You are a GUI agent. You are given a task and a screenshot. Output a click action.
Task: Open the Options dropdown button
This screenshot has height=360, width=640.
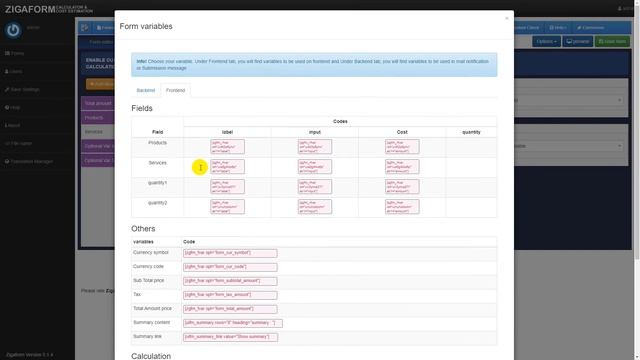coord(546,41)
